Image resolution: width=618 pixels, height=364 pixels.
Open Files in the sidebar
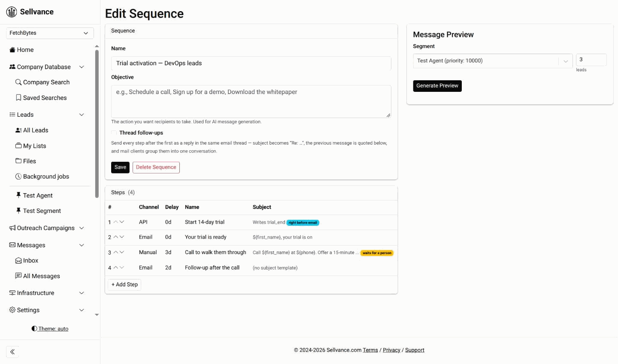[x=26, y=161]
